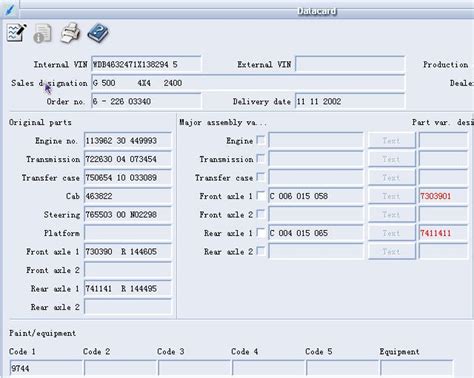474x378 pixels.
Task: Click the Text button in Transfer case row
Action: (x=392, y=178)
